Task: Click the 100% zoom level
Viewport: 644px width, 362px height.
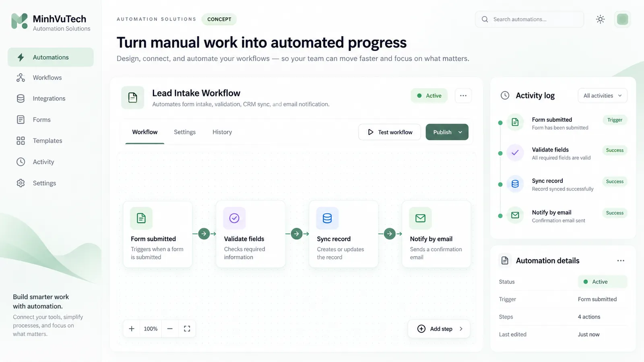Action: coord(151,329)
